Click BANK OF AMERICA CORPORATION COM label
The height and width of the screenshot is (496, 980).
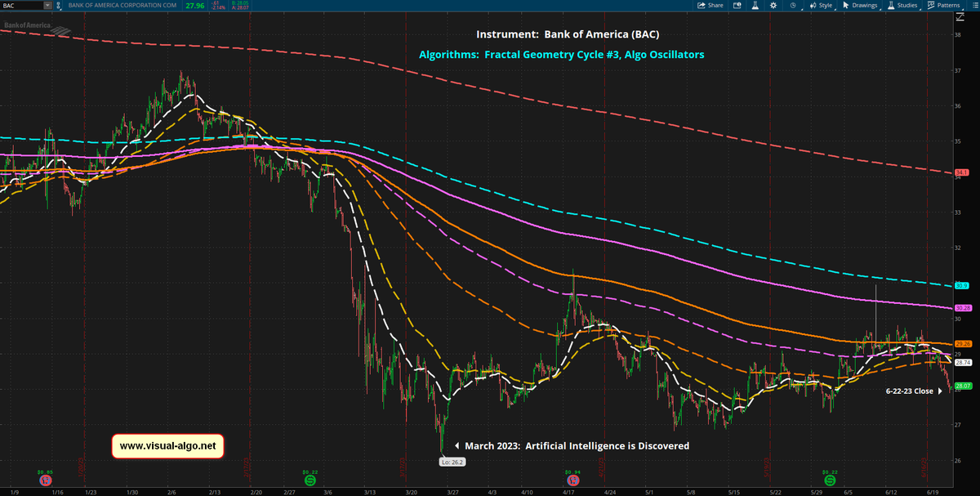coord(122,5)
